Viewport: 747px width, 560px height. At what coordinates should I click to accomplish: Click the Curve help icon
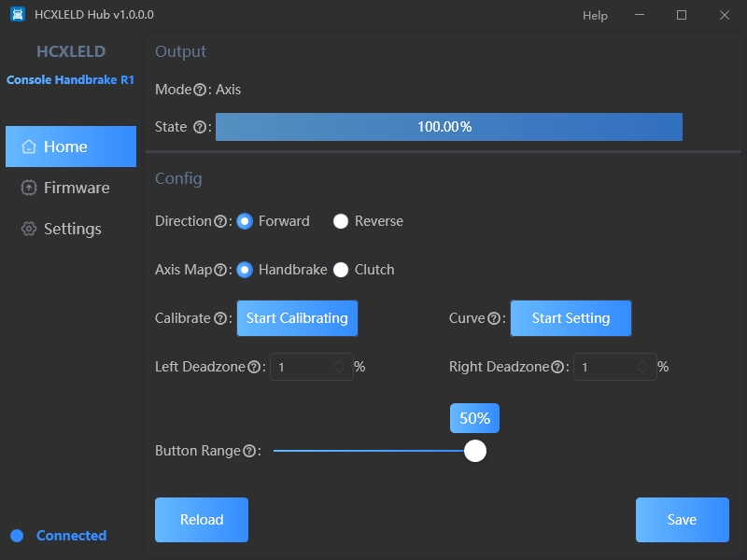click(x=493, y=319)
